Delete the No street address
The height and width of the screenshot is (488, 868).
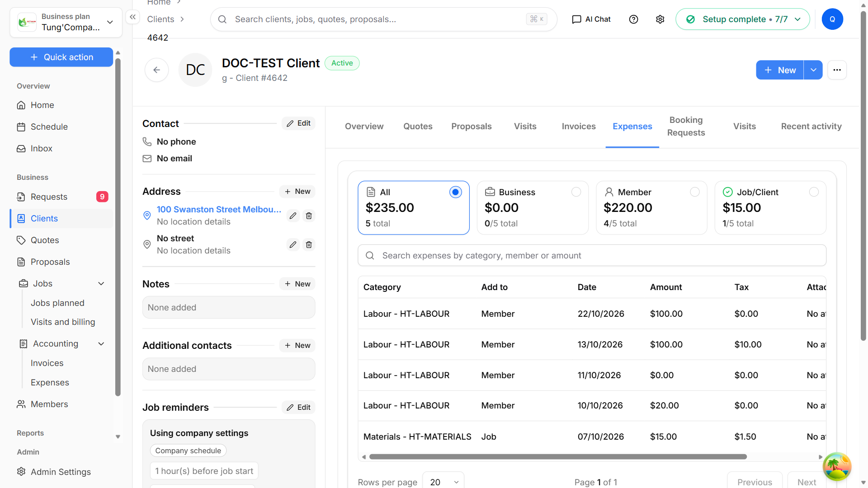[309, 244]
